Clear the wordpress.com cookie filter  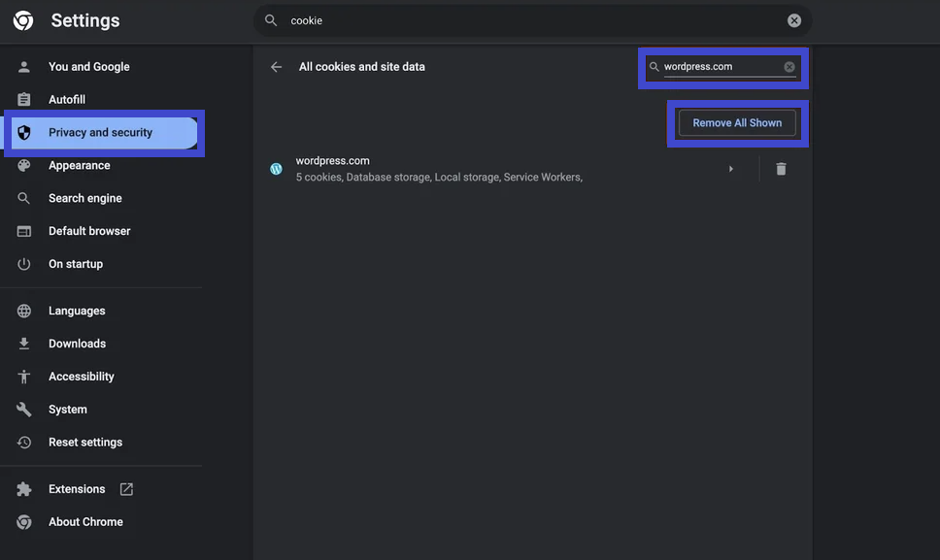point(789,67)
